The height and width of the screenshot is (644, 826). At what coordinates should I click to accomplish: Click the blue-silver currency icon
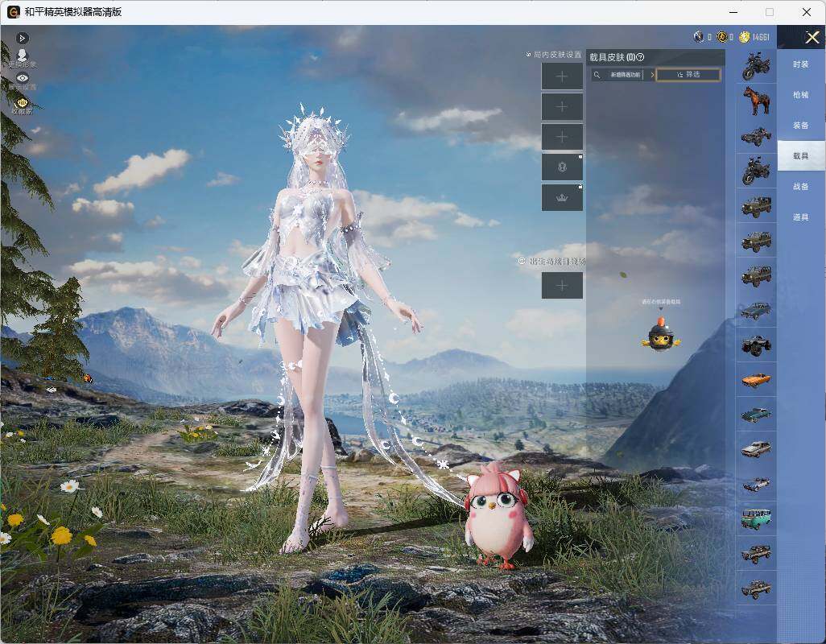point(699,37)
